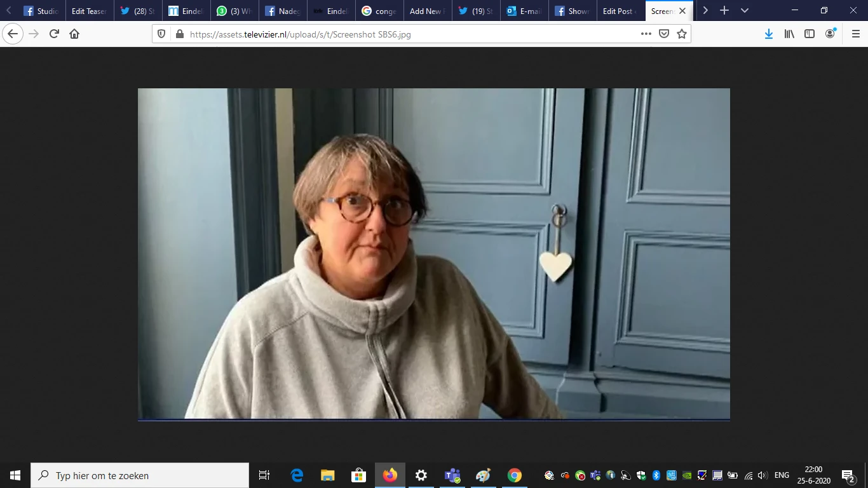Click the Firefox reload page button
The image size is (868, 488).
54,34
